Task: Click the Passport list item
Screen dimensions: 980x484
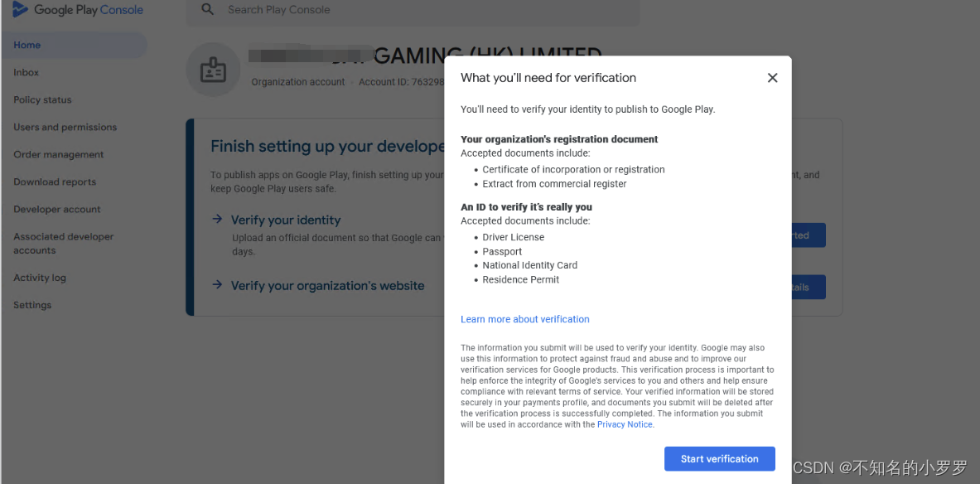Action: tap(502, 251)
